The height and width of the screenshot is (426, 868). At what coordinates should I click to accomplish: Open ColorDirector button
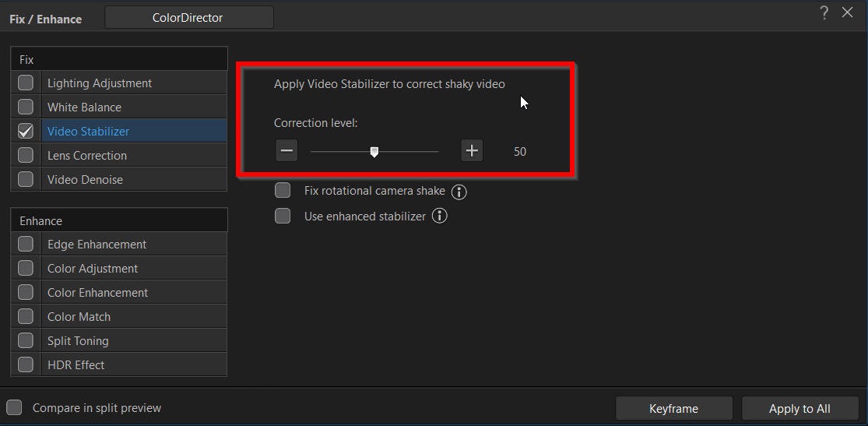point(188,18)
